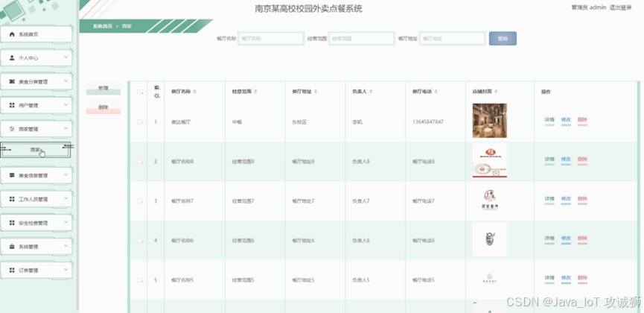Click the 删除 batch delete button left of table
This screenshot has width=644, height=313.
coord(103,108)
